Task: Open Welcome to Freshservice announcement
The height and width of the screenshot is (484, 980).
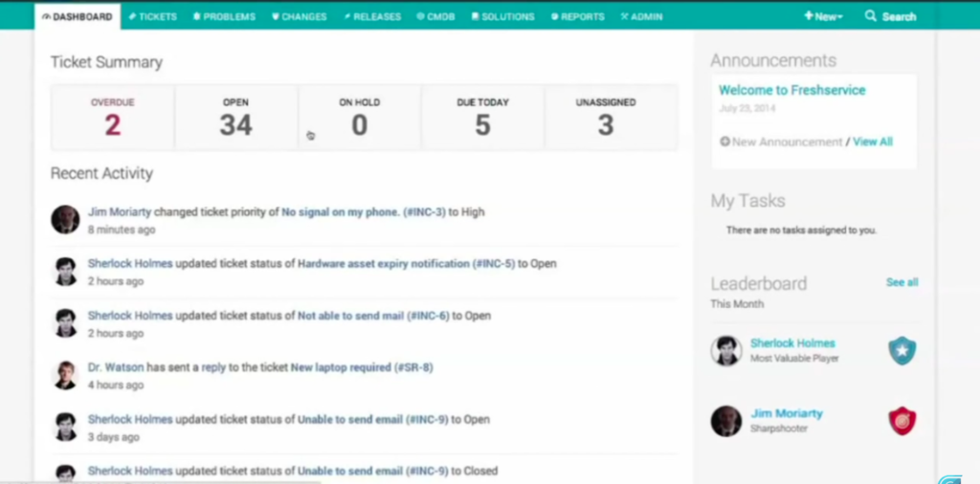Action: pos(791,90)
